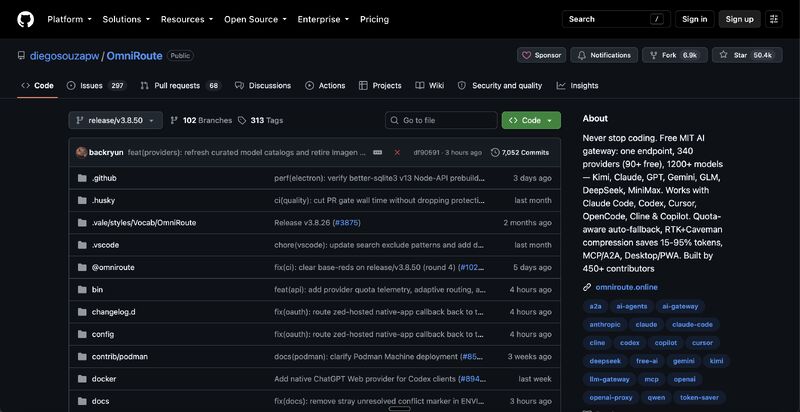Open the green Code dropdown button

coord(531,120)
